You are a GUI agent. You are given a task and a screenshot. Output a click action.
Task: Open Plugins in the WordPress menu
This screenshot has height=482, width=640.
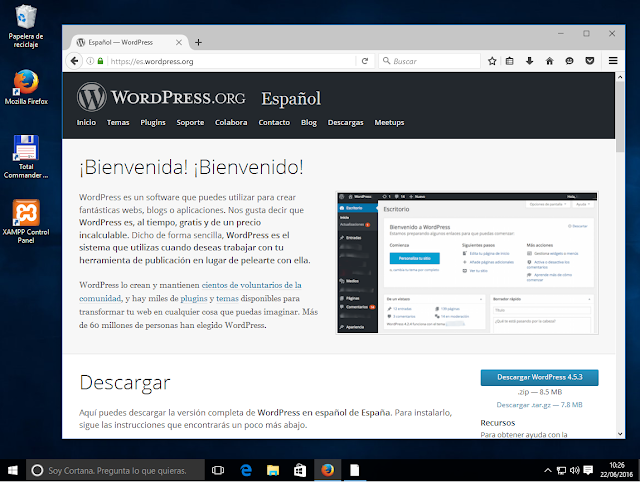pos(153,122)
